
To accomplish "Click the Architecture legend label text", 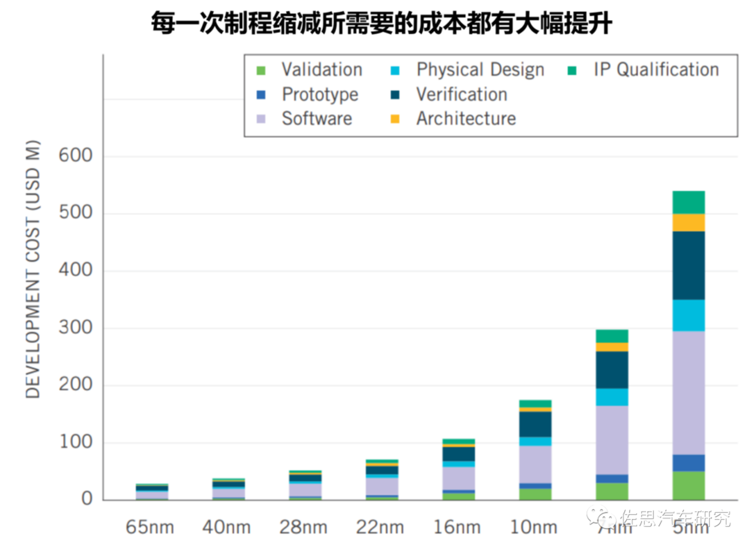I will pyautogui.click(x=466, y=119).
